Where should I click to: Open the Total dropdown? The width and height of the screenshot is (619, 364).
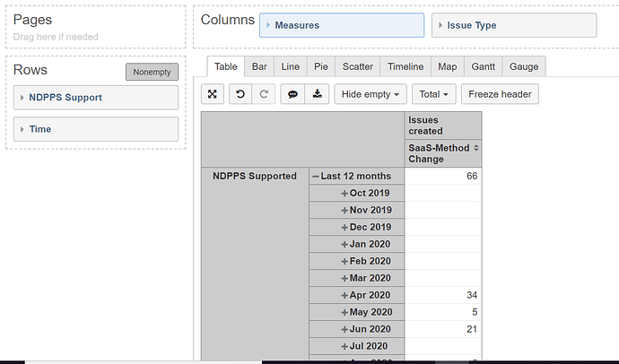click(434, 94)
